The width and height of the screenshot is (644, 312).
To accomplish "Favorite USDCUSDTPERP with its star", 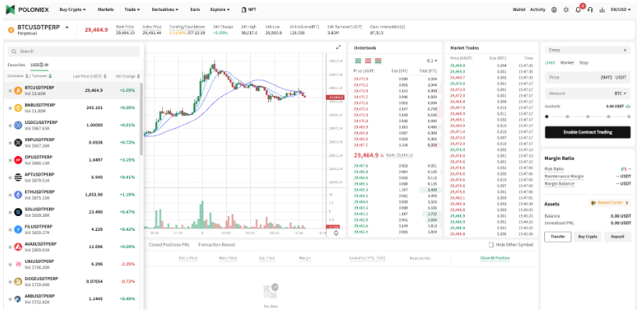I will click(10, 126).
